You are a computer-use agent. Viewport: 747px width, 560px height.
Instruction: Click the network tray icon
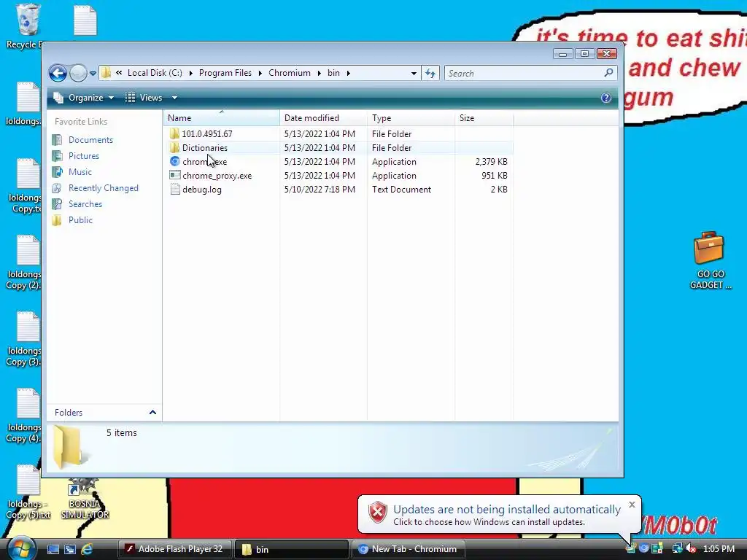pos(677,548)
